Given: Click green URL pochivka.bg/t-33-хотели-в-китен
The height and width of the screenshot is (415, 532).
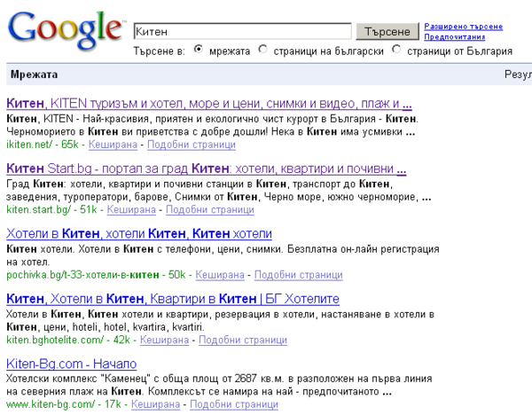Looking at the screenshot, I should pos(82,275).
